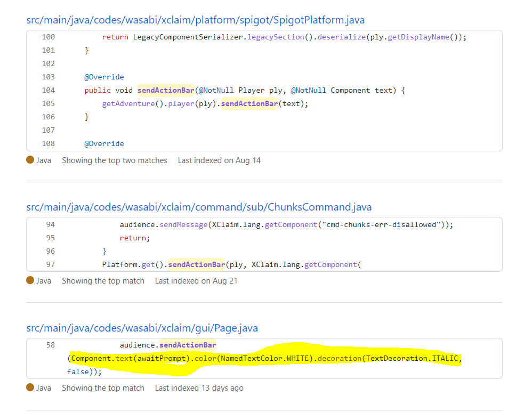The width and height of the screenshot is (524, 420).
Task: Click line number 95 in ChunksCommand.java
Action: (x=51, y=238)
